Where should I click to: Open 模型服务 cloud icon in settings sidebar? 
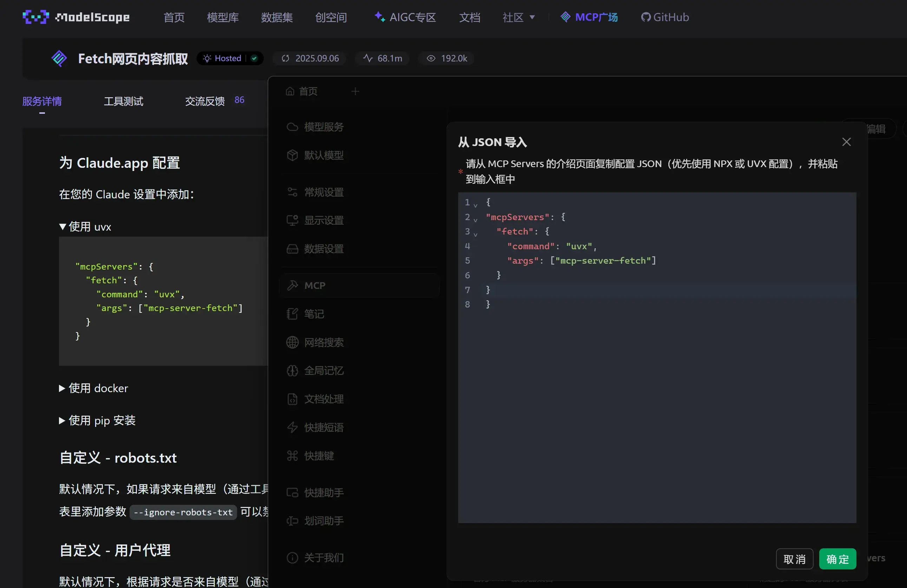point(292,127)
